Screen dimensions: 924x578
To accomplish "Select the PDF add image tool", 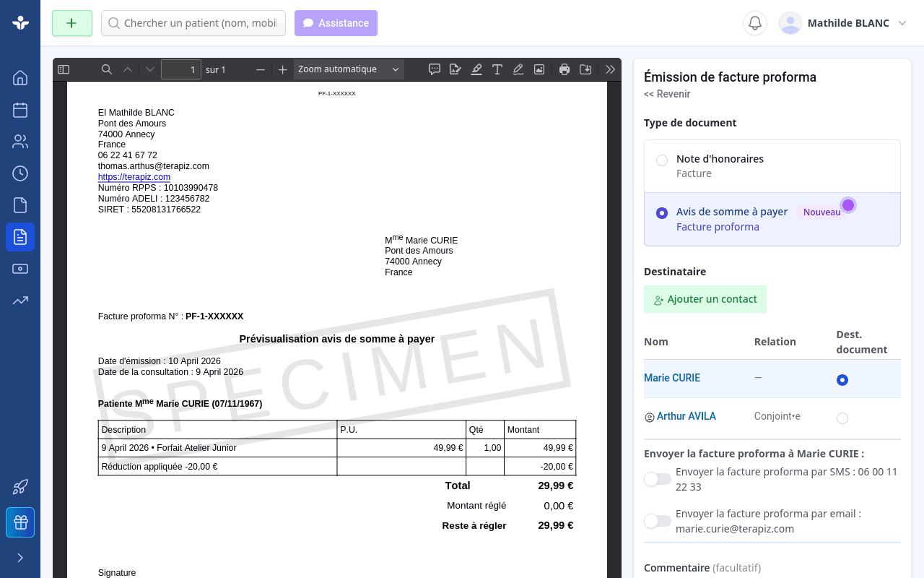I will (539, 69).
